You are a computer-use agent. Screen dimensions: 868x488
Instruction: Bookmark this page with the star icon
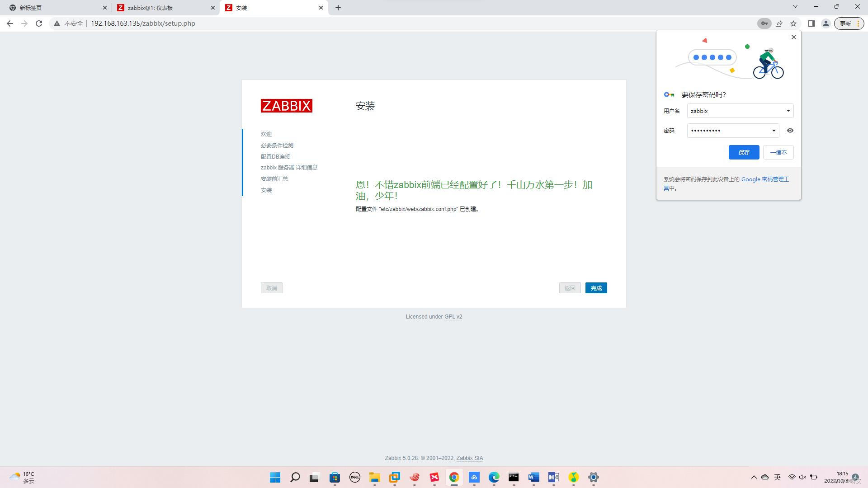pos(793,23)
